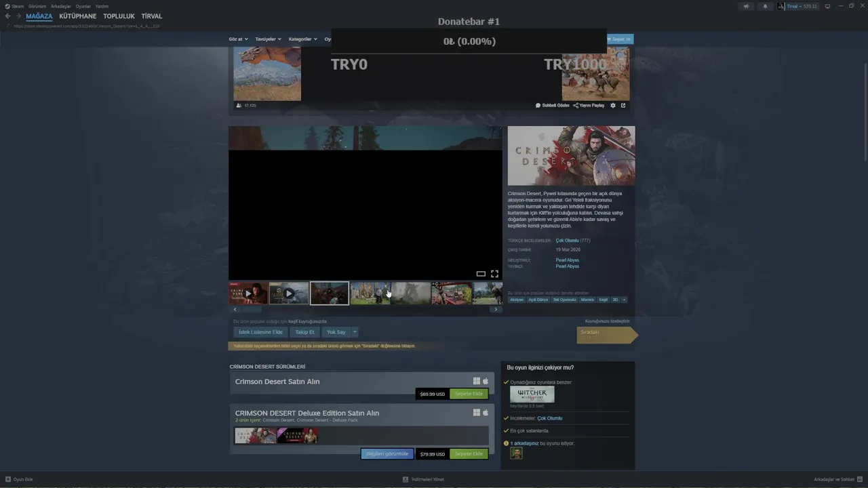Open the Görünüm menu
The height and width of the screenshot is (488, 868).
click(37, 6)
